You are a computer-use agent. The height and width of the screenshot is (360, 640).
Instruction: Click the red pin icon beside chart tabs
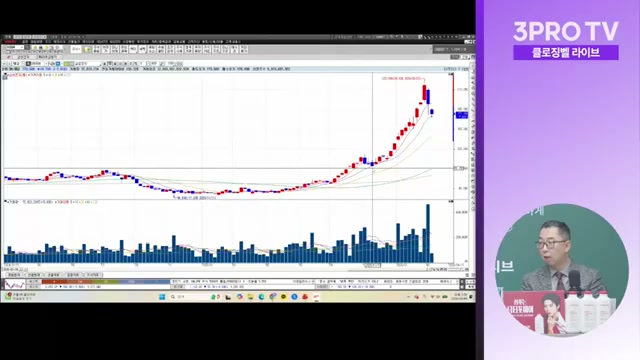point(9,57)
